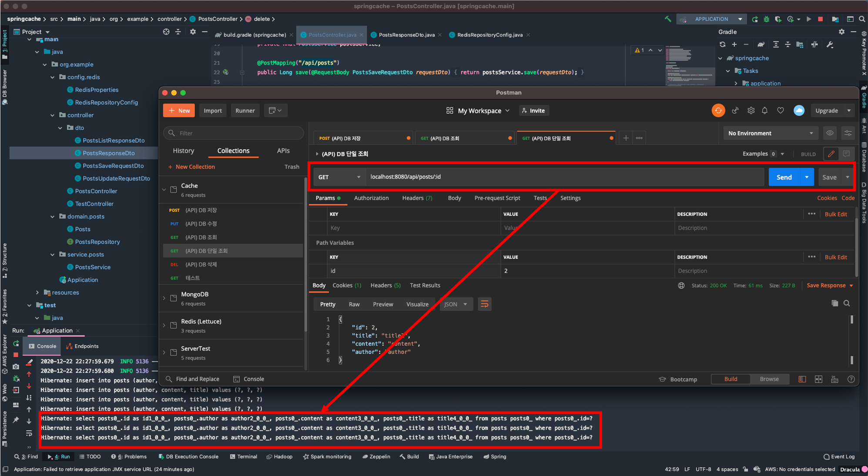Open the Authorization tab

point(371,198)
